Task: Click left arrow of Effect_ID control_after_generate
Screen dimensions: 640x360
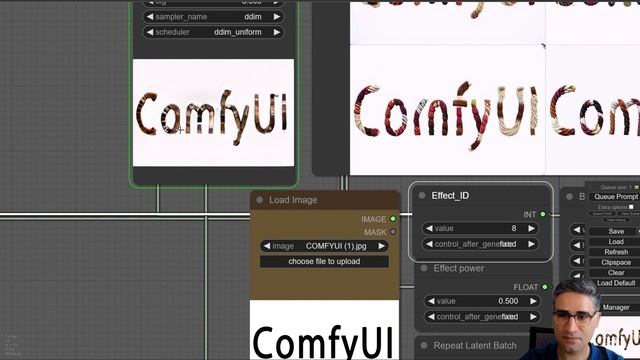Action: click(429, 244)
